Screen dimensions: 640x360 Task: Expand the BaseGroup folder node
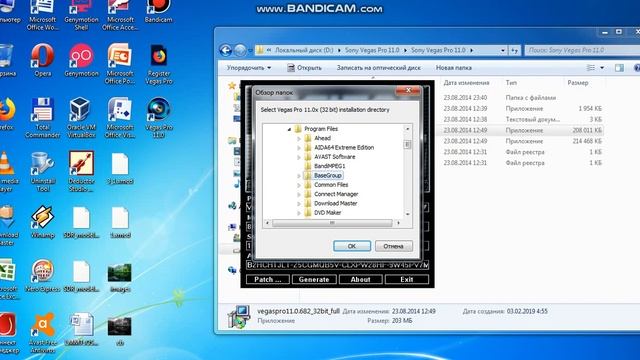(299, 176)
